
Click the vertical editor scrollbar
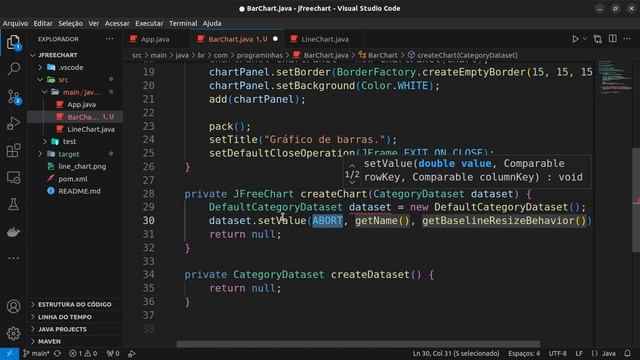(x=636, y=200)
